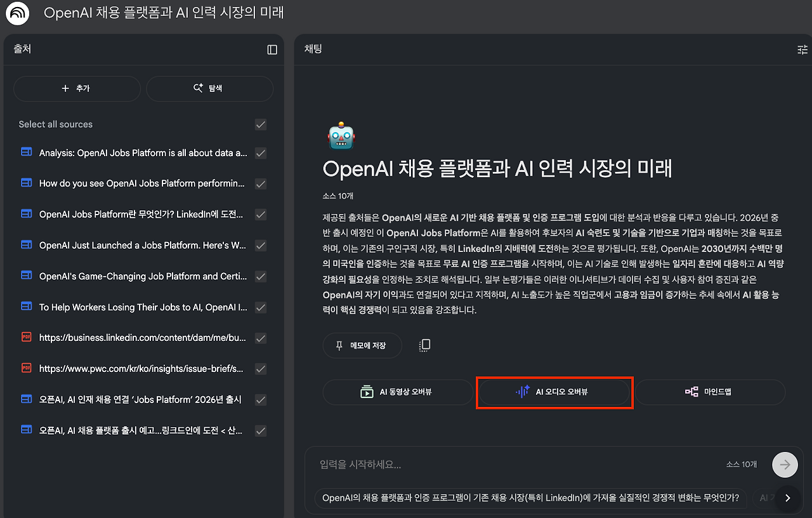The width and height of the screenshot is (812, 518).
Task: Click the NotebookLM logo icon
Action: 17,13
